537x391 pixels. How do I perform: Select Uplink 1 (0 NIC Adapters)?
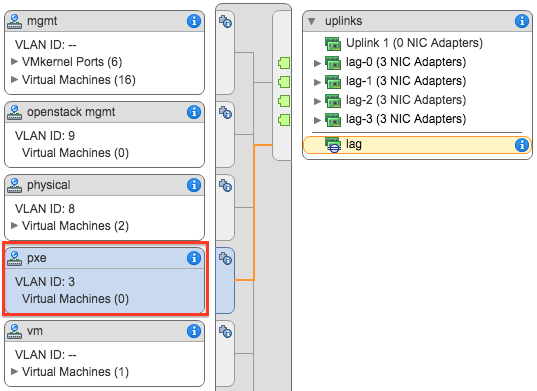pos(414,43)
